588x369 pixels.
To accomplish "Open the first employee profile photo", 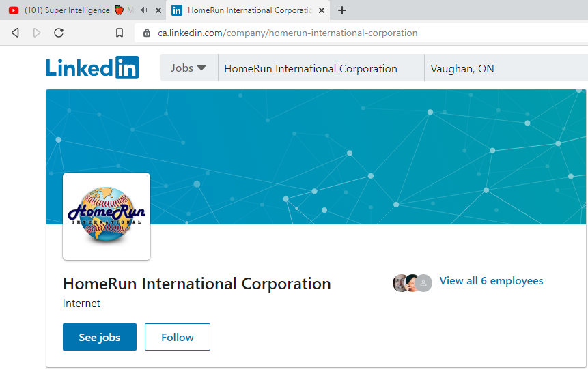I will pyautogui.click(x=400, y=283).
